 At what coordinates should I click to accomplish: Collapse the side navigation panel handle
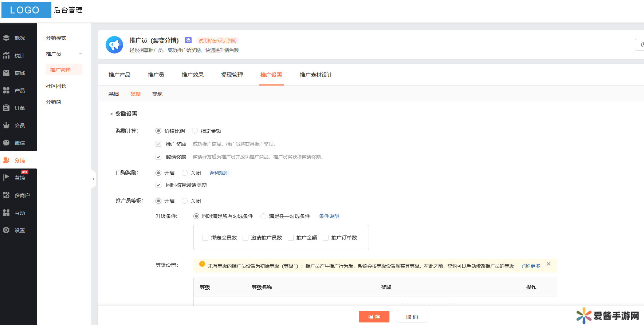[x=94, y=179]
